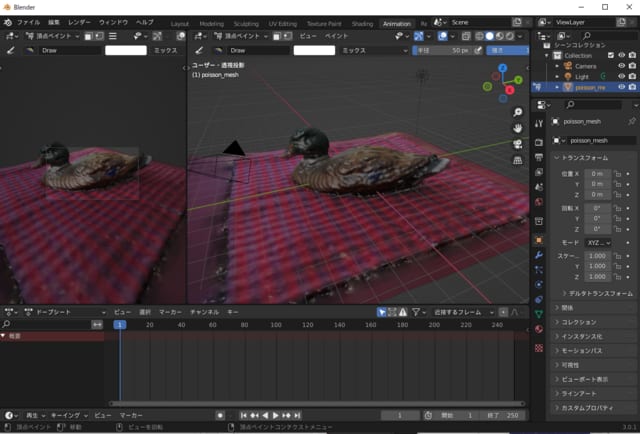Switch perspective/orthographic grid icon

(518, 159)
